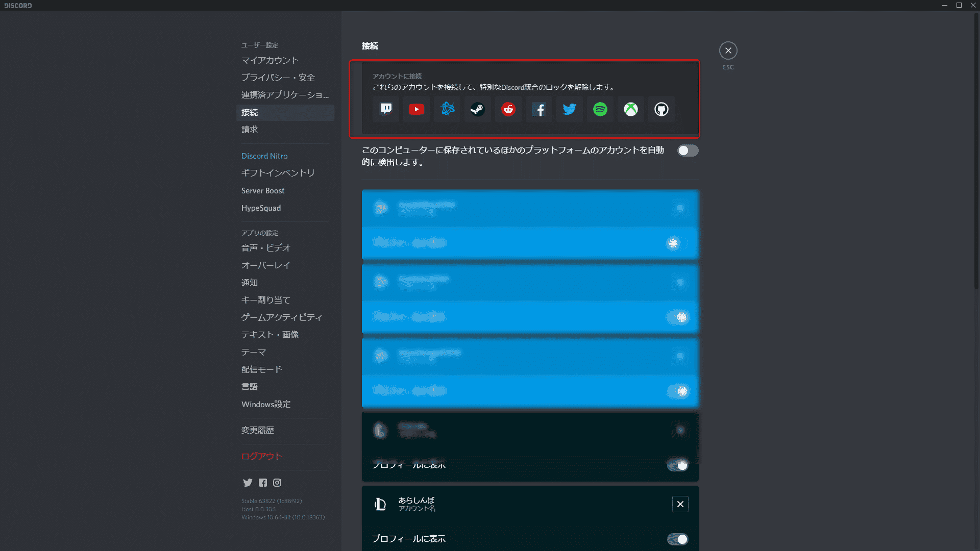Open 請求 billing settings page
Viewport: 980px width, 551px height.
[x=250, y=129]
